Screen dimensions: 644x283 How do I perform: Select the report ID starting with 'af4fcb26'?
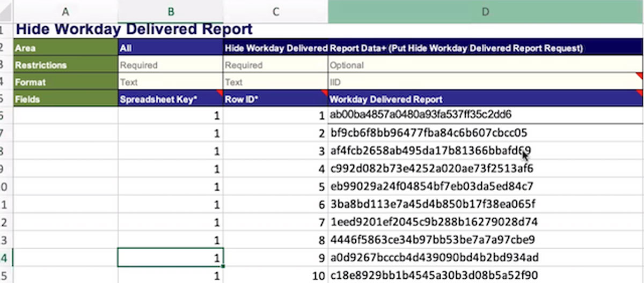pos(486,151)
